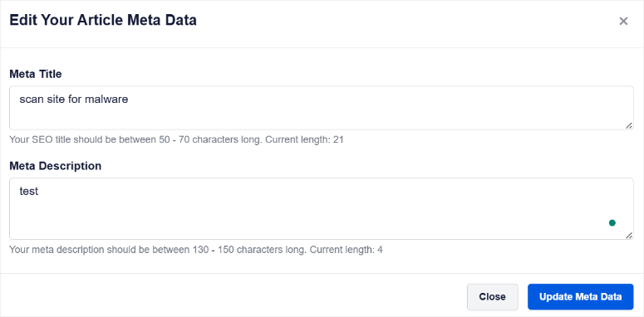Click the Update Meta Data button

580,296
